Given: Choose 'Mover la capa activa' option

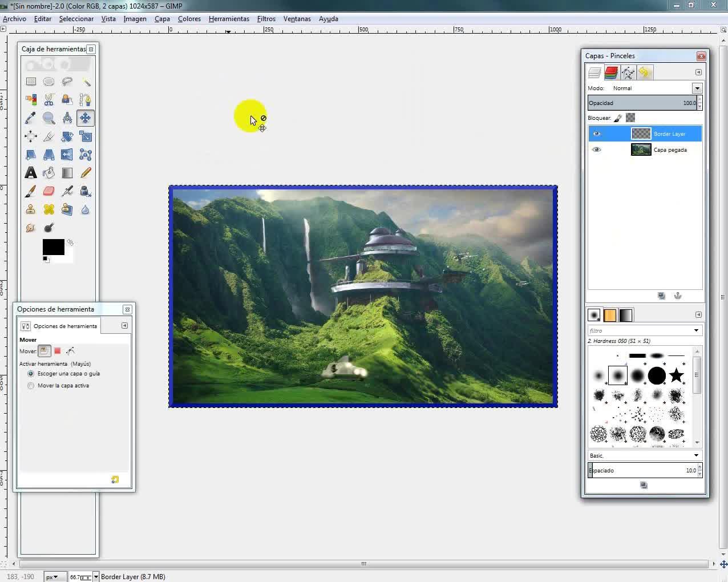Looking at the screenshot, I should (x=31, y=386).
